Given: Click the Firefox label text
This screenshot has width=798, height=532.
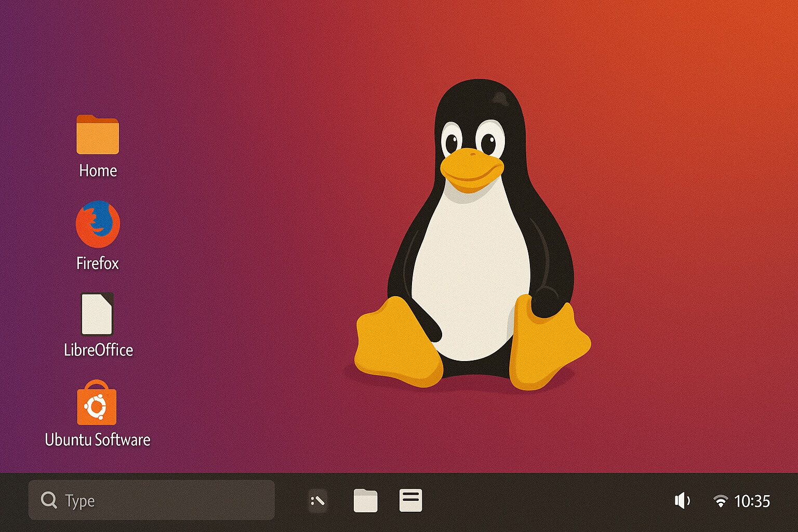Looking at the screenshot, I should click(98, 263).
